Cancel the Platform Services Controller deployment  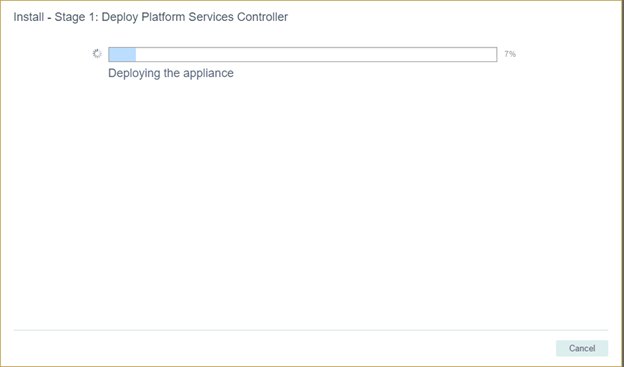(x=582, y=348)
